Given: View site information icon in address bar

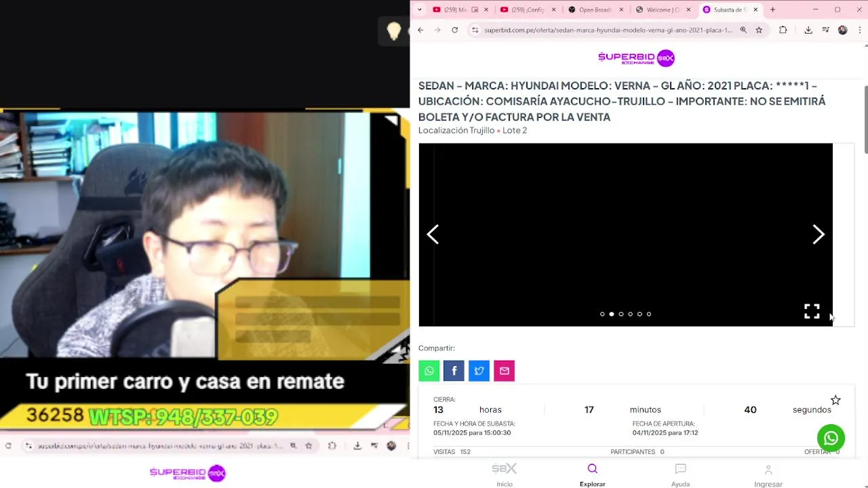Looking at the screenshot, I should [475, 30].
